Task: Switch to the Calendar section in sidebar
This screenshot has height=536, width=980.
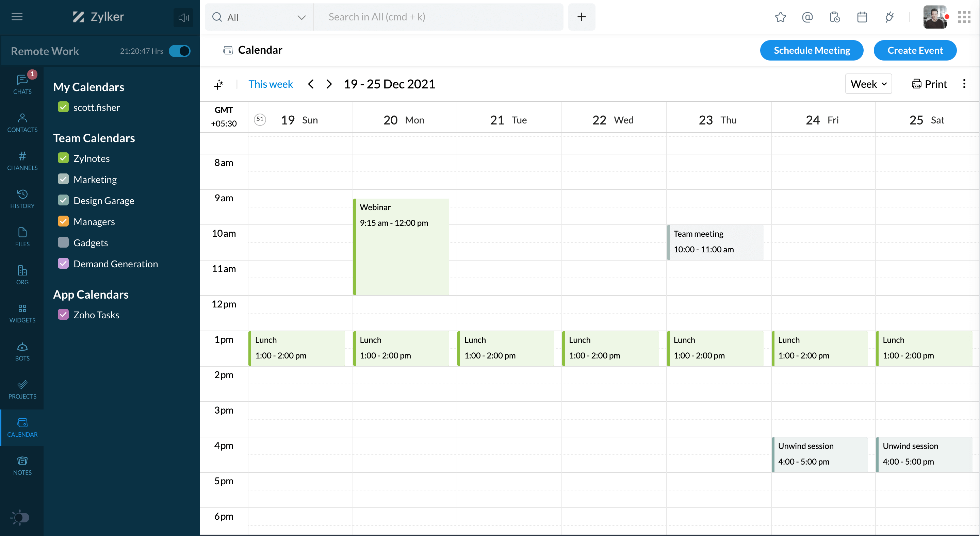Action: (22, 427)
